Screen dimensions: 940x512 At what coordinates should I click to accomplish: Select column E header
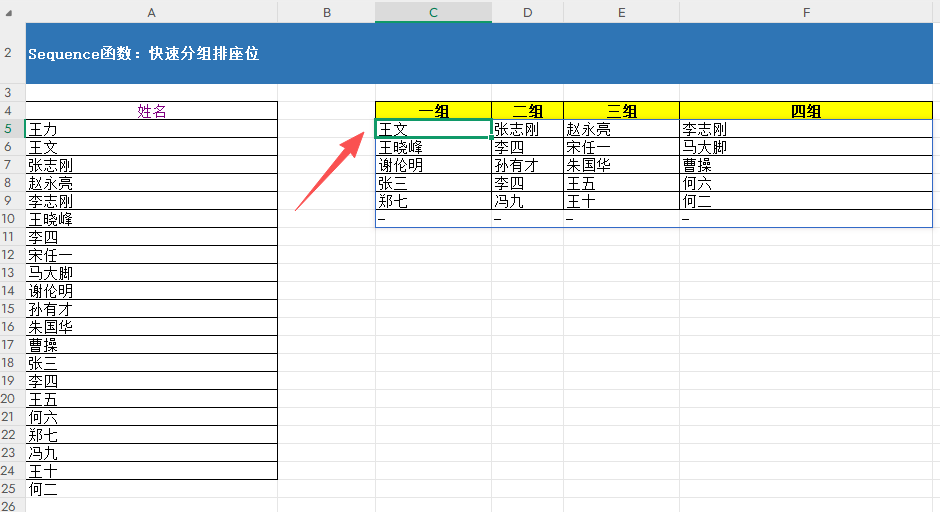(622, 12)
